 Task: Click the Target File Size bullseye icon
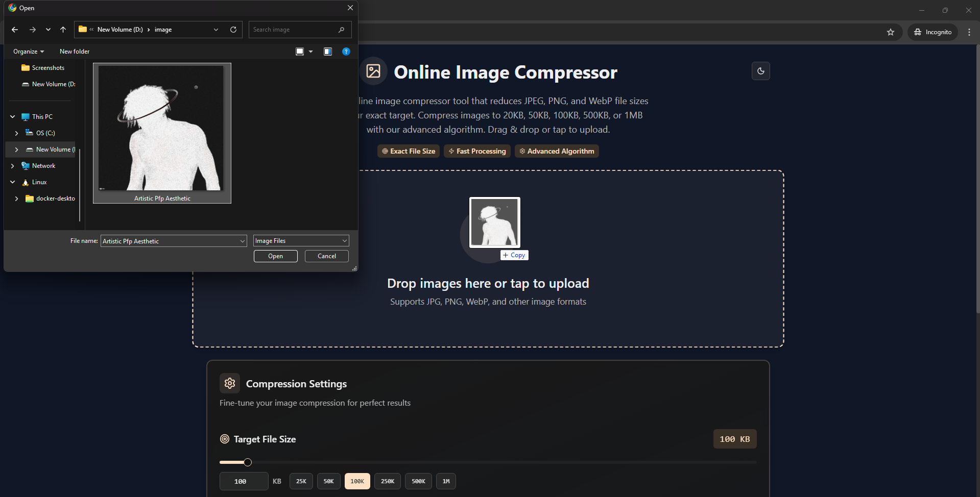(x=225, y=439)
